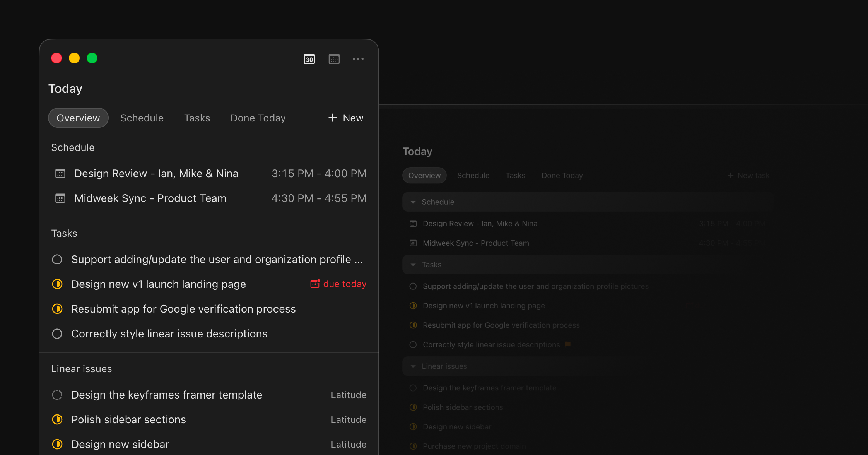Image resolution: width=868 pixels, height=455 pixels.
Task: Click calendar icon next to Design Review in background window
Action: coord(413,224)
